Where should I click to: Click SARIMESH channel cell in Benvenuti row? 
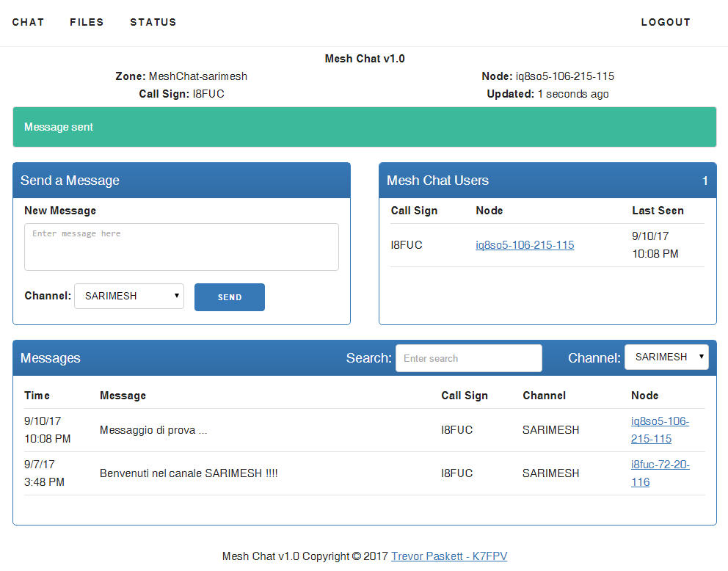pos(550,473)
